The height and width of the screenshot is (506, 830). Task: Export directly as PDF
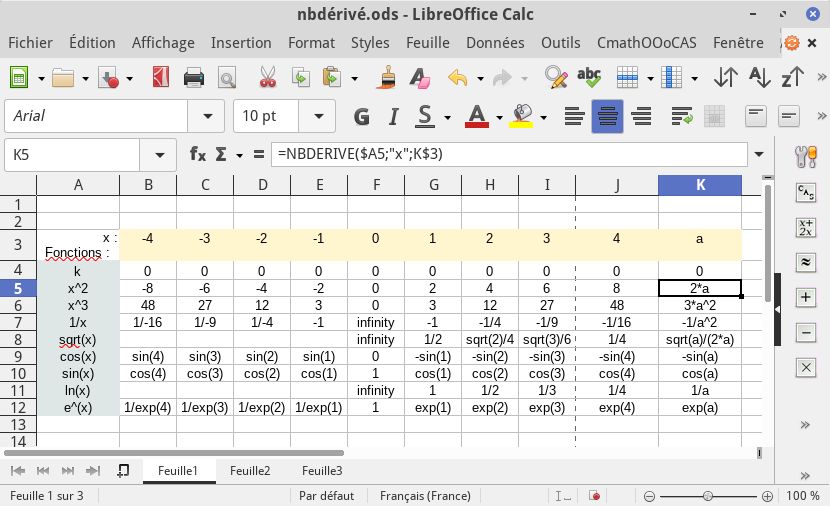point(160,78)
